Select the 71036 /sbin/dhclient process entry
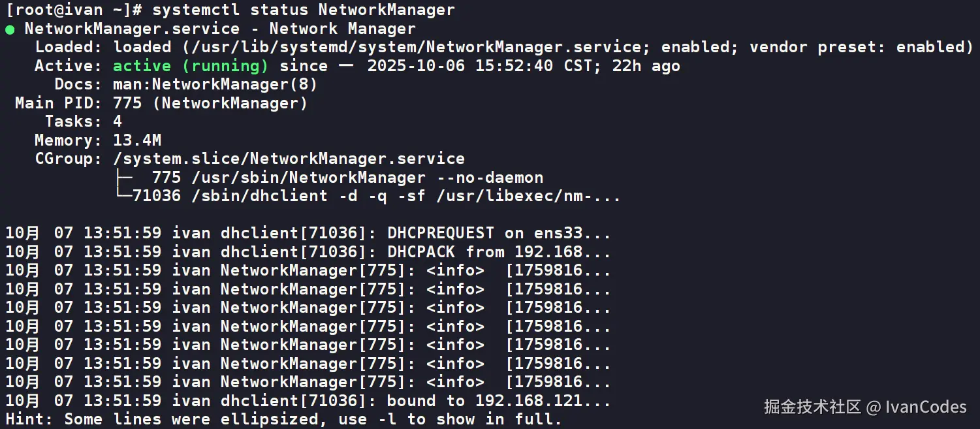The width and height of the screenshot is (980, 429). click(x=375, y=196)
